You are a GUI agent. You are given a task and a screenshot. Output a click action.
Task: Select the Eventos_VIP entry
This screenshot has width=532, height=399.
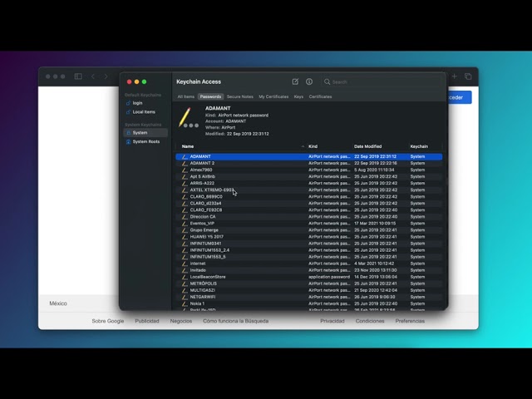click(308, 224)
